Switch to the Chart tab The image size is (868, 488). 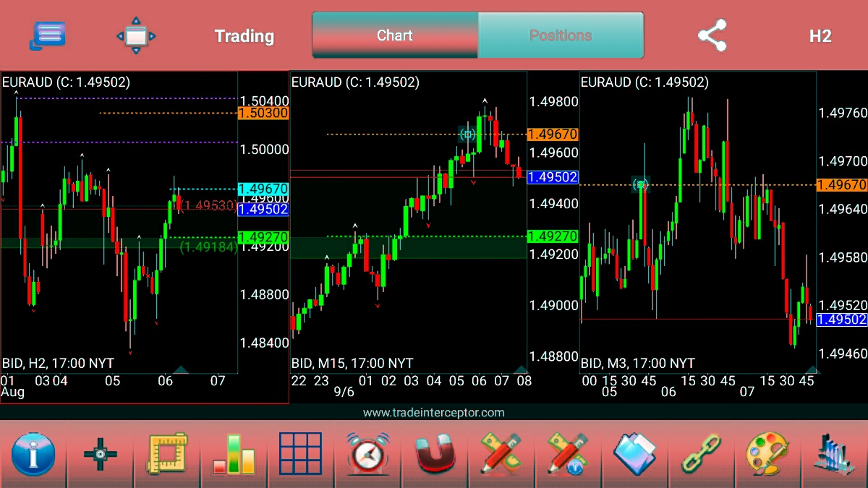tap(395, 35)
